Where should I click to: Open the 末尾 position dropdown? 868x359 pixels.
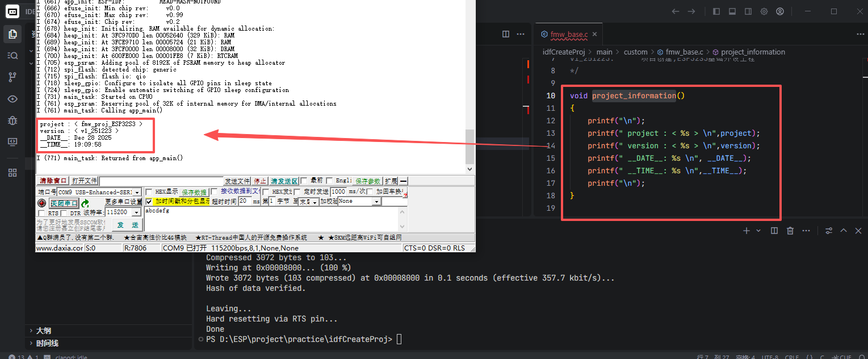click(x=314, y=202)
